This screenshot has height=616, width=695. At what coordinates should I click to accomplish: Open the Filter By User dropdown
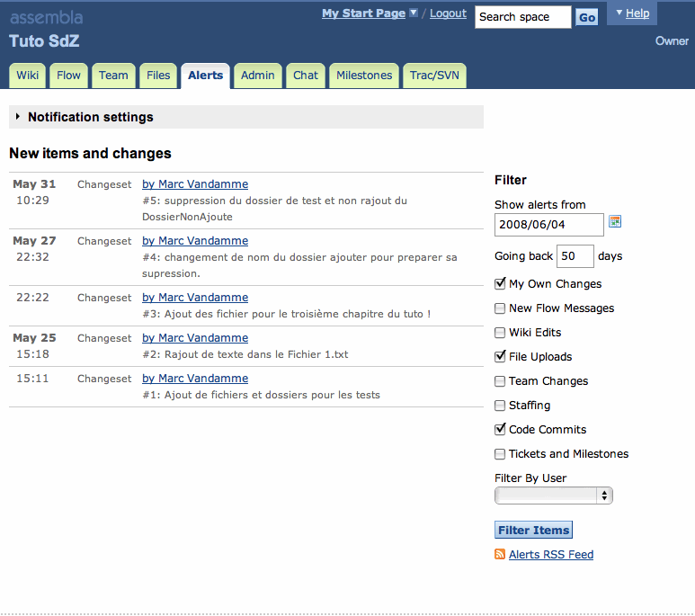pyautogui.click(x=554, y=495)
